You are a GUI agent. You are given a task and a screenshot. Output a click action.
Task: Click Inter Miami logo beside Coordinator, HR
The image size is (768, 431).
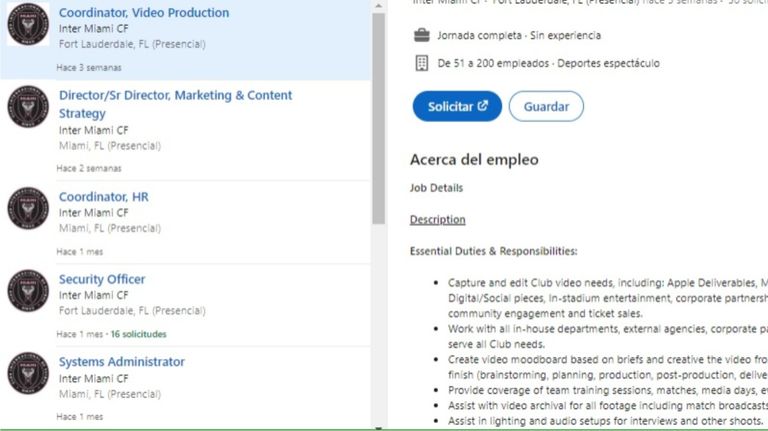pyautogui.click(x=28, y=208)
